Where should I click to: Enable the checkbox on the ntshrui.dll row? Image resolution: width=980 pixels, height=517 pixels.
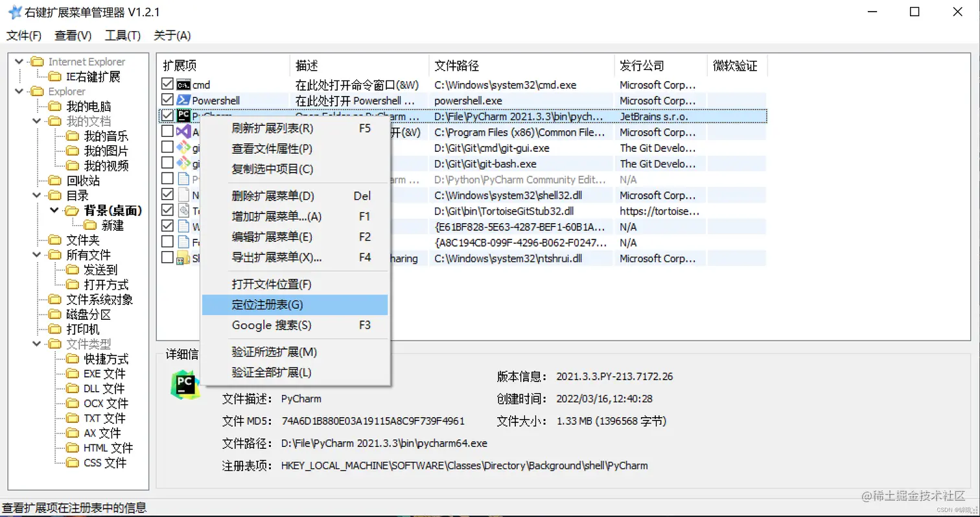pos(167,258)
